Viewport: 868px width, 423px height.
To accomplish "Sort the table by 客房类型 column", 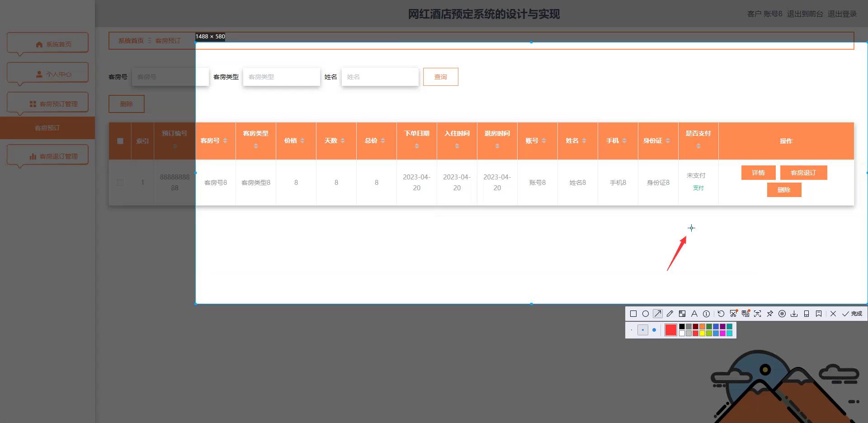I will click(256, 146).
